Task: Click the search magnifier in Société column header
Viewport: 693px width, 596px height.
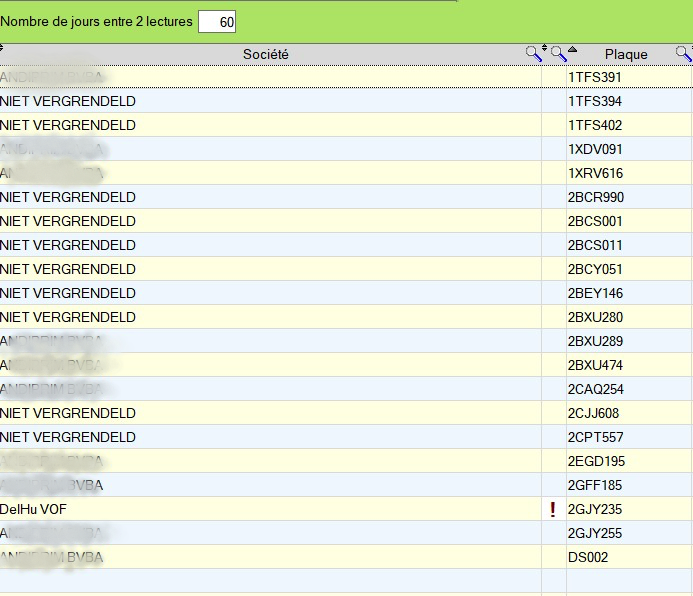Action: pyautogui.click(x=534, y=54)
